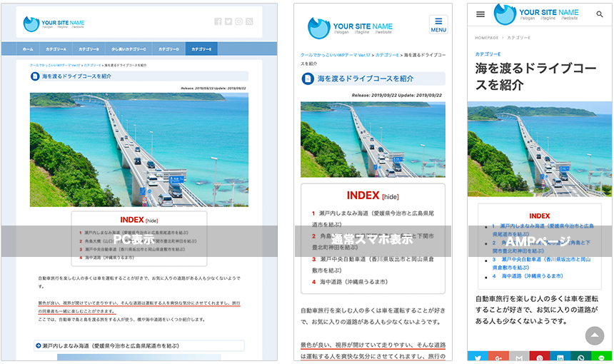Click カテゴリーE breadcrumb link in smartphone view

(x=387, y=55)
